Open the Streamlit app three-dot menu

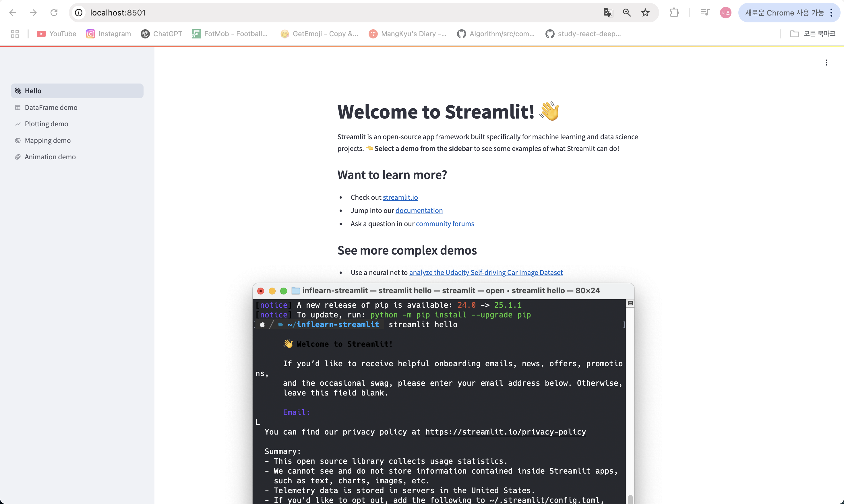(826, 63)
